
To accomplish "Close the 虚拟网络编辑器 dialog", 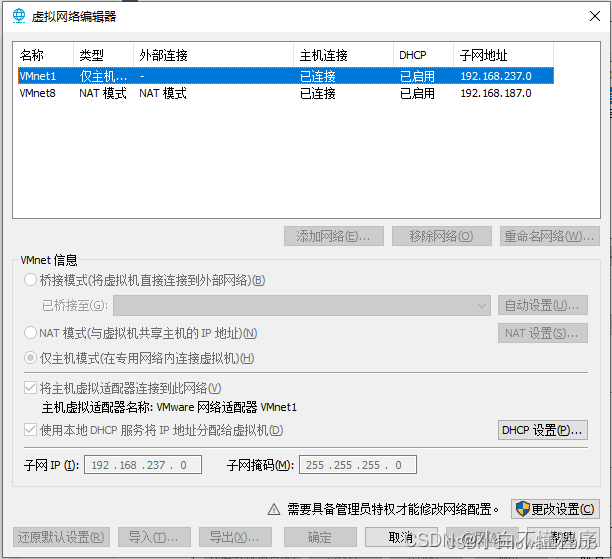I will tap(595, 16).
